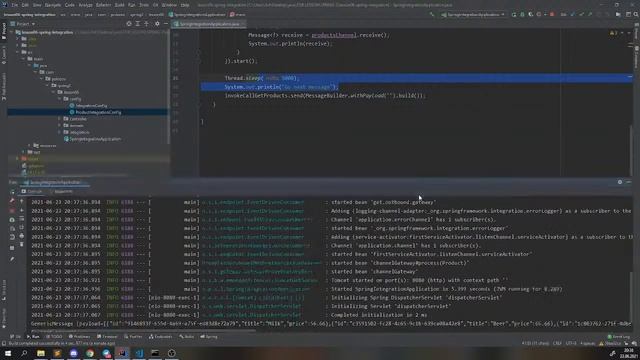Open Run panel settings gear
The height and width of the screenshot is (360, 640).
coord(620,182)
